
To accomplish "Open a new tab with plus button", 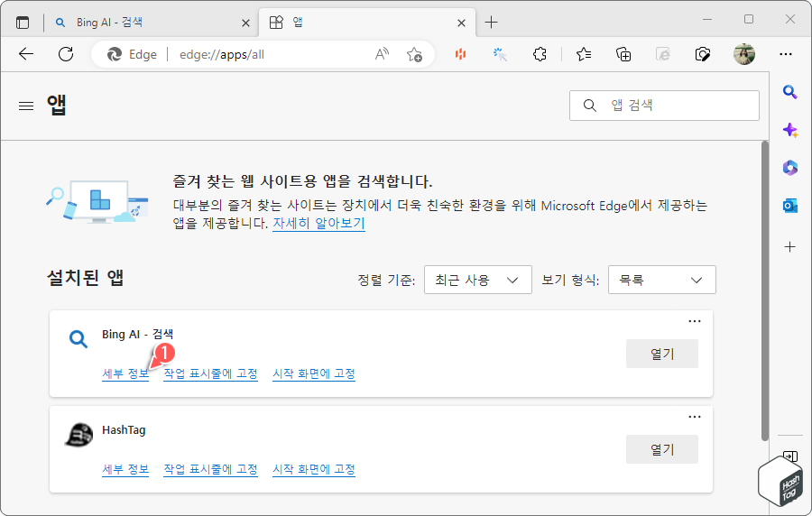I will (x=491, y=23).
